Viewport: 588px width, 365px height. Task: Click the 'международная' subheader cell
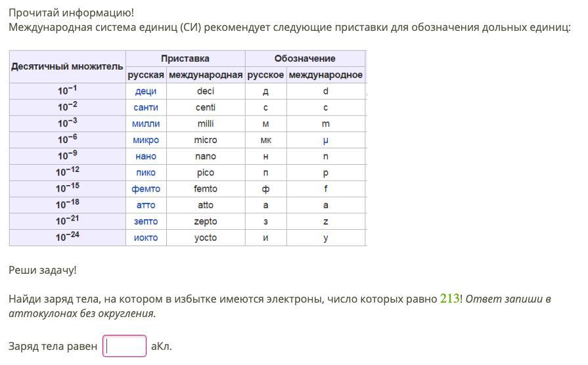[x=206, y=75]
